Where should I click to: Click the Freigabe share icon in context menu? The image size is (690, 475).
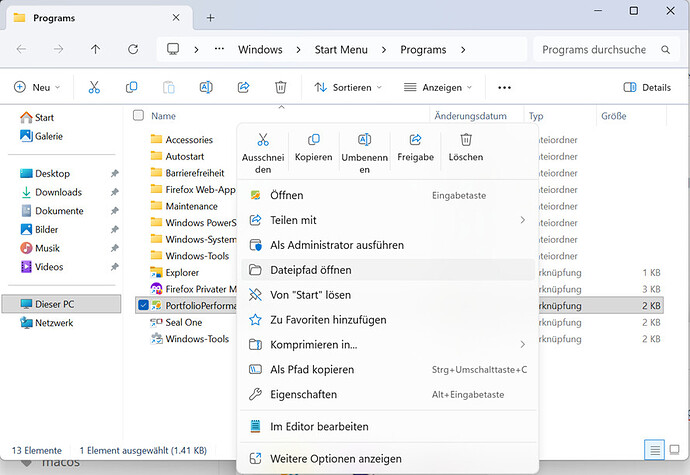pyautogui.click(x=415, y=140)
